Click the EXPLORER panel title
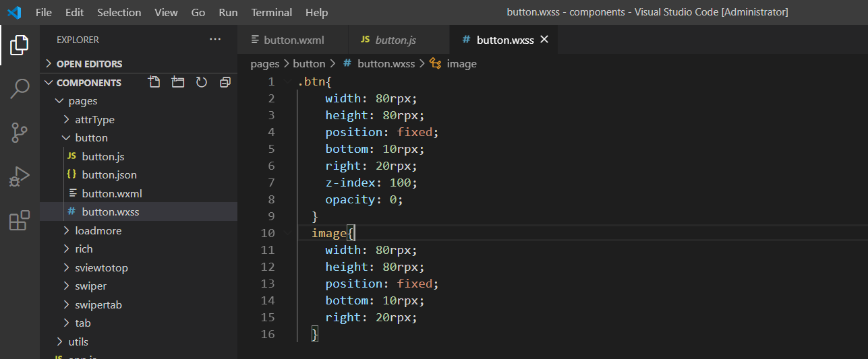868x359 pixels. click(78, 40)
